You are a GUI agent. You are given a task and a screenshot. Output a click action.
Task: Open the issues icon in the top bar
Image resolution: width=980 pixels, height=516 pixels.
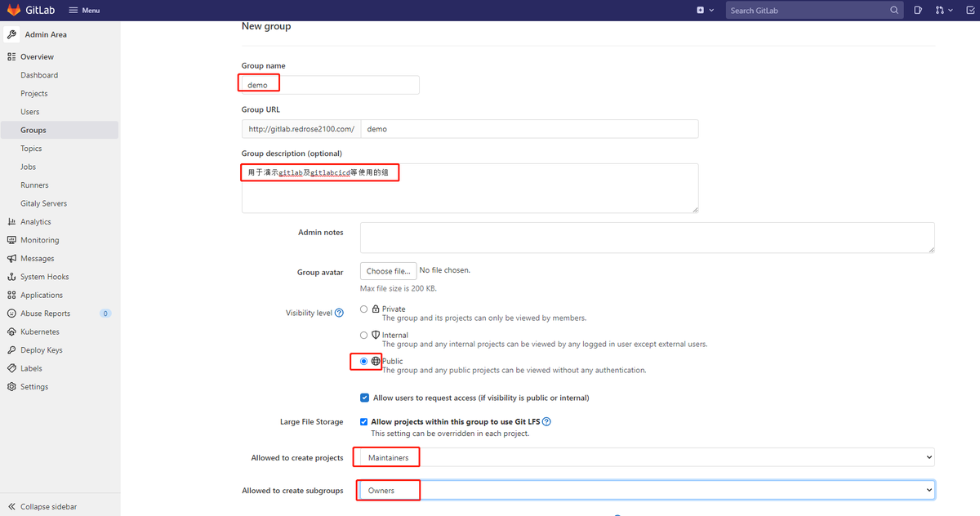click(x=918, y=11)
